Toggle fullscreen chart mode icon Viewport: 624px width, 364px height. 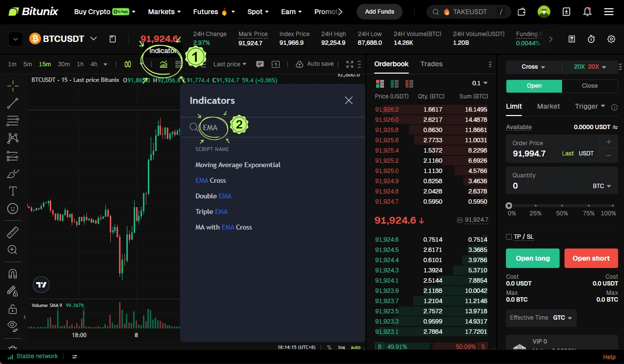pyautogui.click(x=349, y=64)
